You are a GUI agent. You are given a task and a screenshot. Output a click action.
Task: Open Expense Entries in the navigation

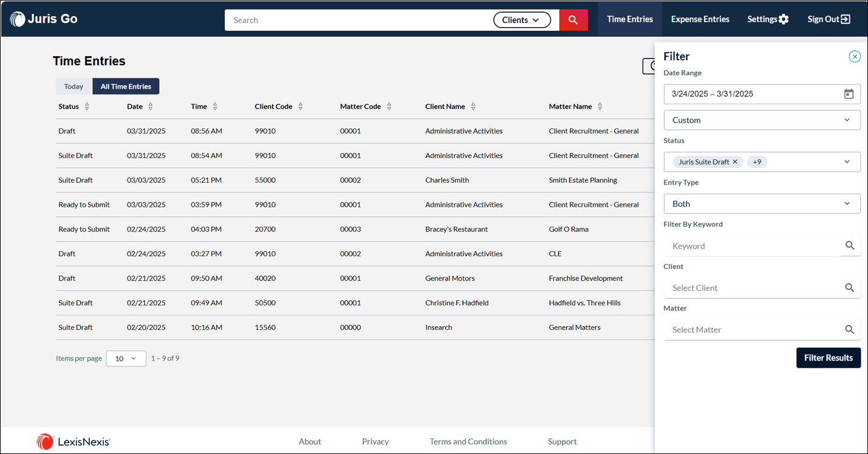coord(700,19)
